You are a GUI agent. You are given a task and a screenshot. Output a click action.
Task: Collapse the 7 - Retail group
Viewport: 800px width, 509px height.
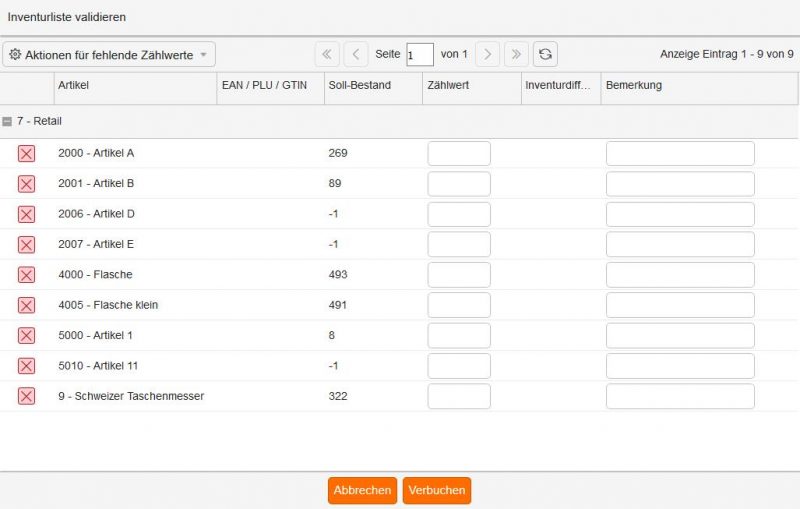pyautogui.click(x=8, y=121)
